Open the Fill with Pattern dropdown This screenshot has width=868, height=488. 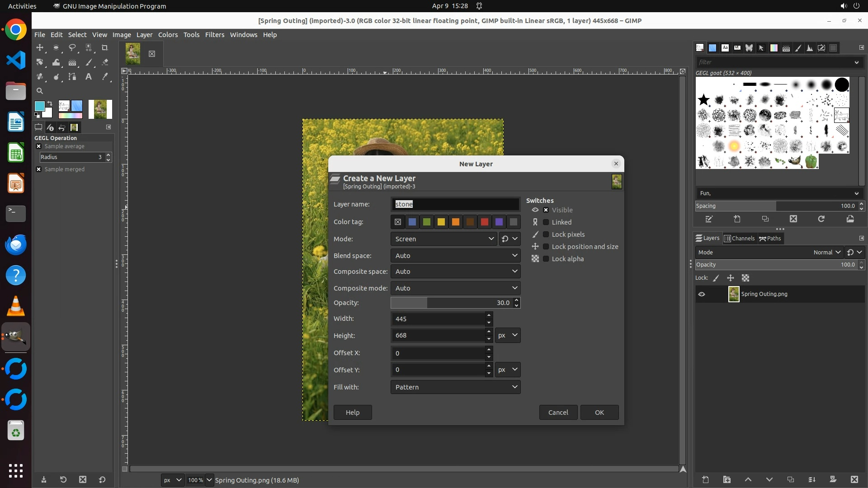[455, 387]
